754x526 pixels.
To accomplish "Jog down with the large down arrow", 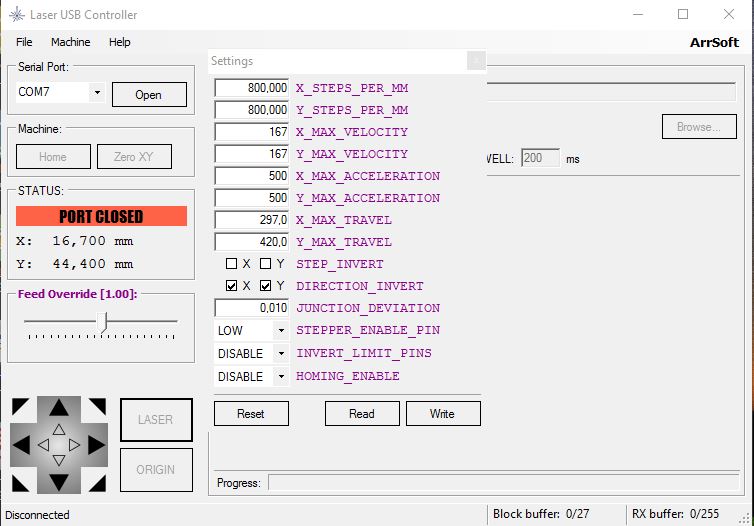I will click(59, 482).
